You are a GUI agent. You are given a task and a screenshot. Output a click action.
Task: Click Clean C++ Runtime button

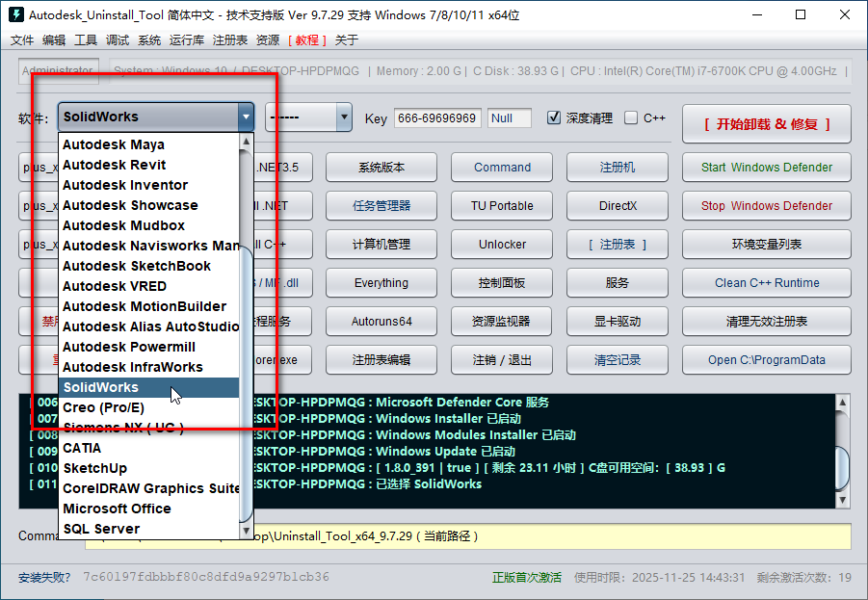click(767, 283)
